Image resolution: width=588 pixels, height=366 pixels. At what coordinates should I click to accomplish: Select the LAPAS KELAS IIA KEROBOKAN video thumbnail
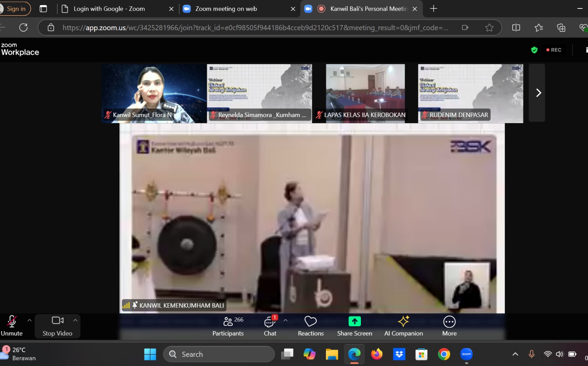point(365,93)
